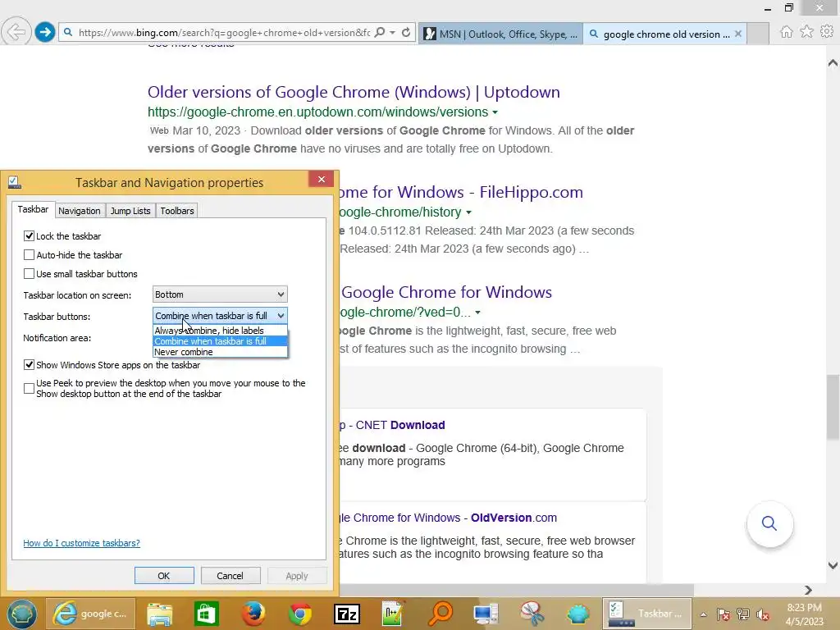Screen dimensions: 840x630
Task: Open Taskbar location Bottom dropdown
Action: point(220,294)
